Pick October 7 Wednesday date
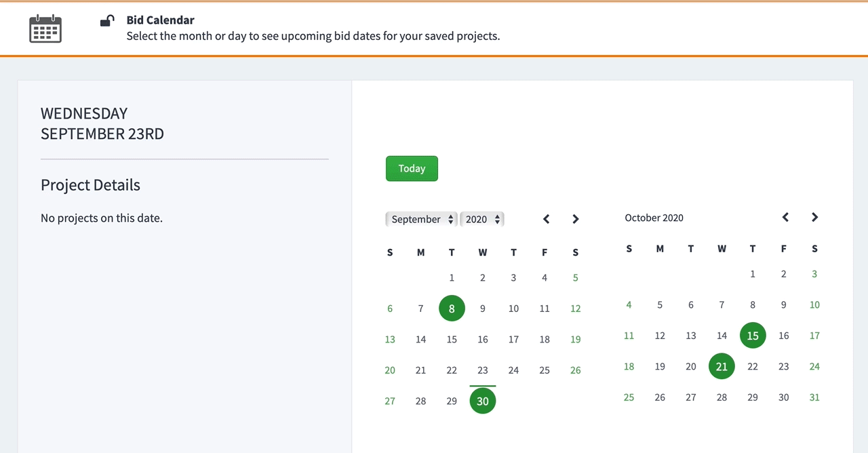This screenshot has height=453, width=868. coord(722,304)
